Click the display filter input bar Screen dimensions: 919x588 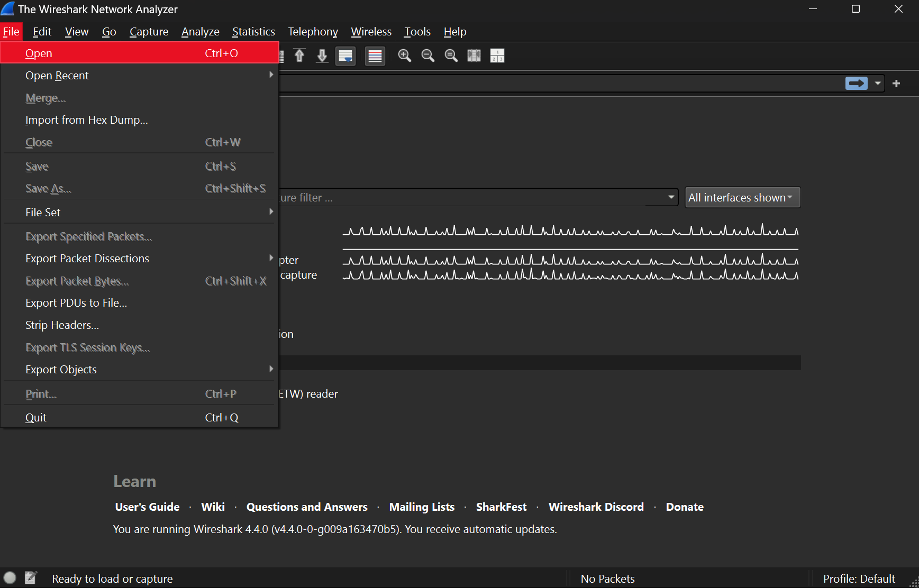(561, 84)
